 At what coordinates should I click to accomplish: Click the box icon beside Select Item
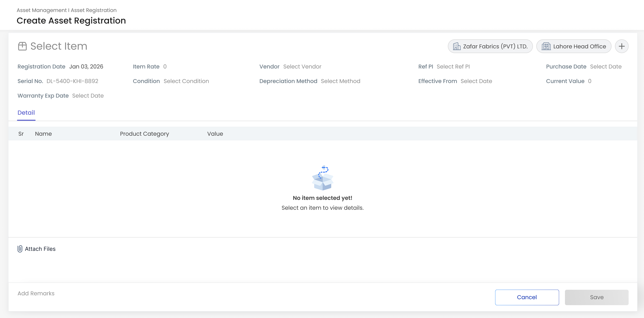(x=22, y=46)
